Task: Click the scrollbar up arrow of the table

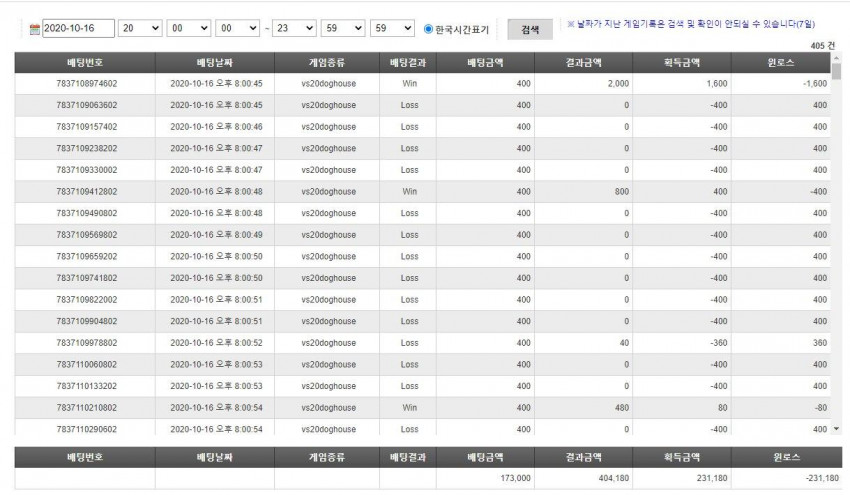Action: tap(836, 57)
